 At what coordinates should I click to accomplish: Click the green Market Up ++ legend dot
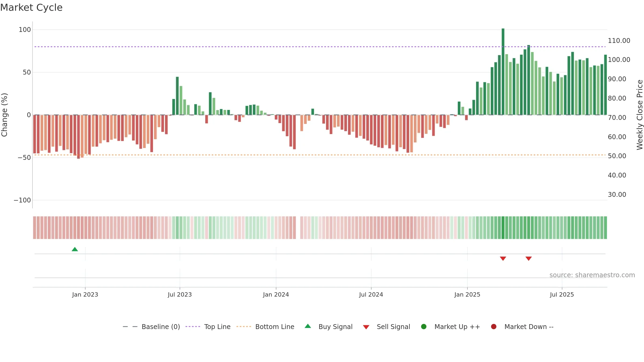(424, 327)
